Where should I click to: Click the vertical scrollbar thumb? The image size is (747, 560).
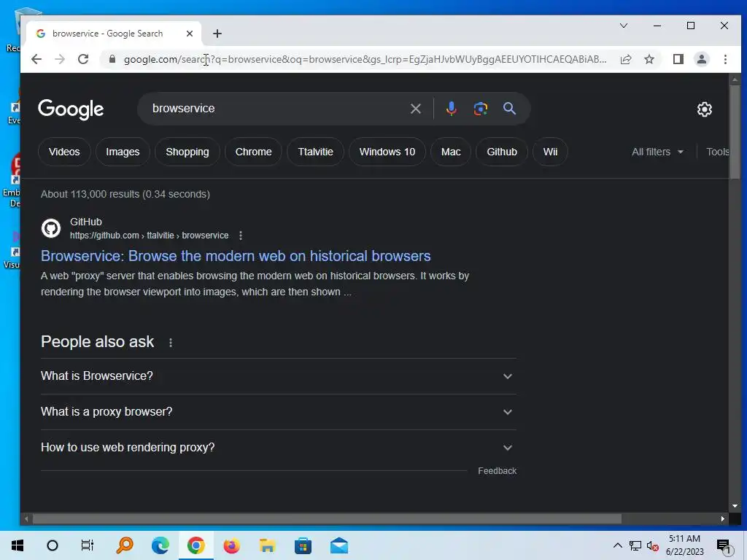pos(735,133)
